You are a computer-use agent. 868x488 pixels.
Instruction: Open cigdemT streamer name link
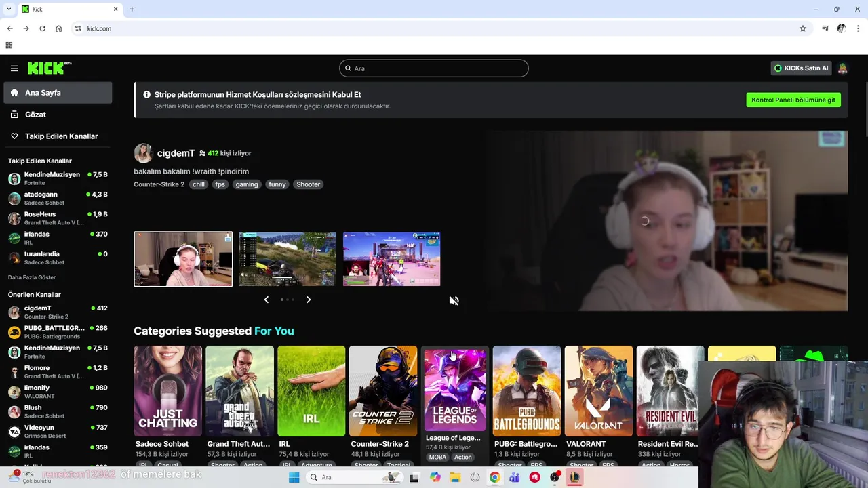click(x=176, y=153)
